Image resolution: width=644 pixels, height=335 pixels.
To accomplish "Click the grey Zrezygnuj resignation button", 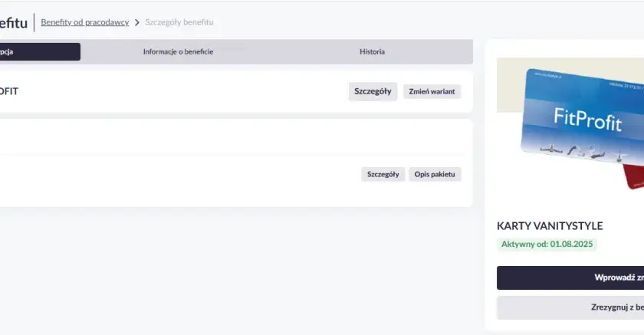I will pyautogui.click(x=570, y=307).
